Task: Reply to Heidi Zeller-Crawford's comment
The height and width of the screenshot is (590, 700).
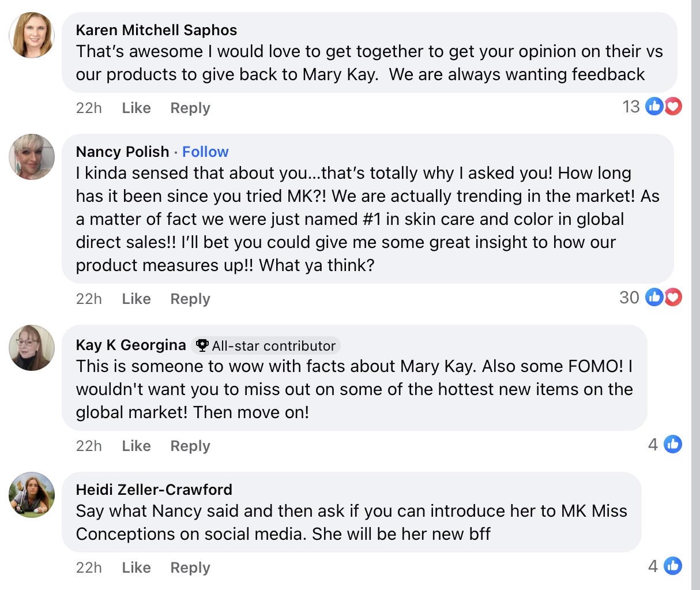Action: coord(190,568)
